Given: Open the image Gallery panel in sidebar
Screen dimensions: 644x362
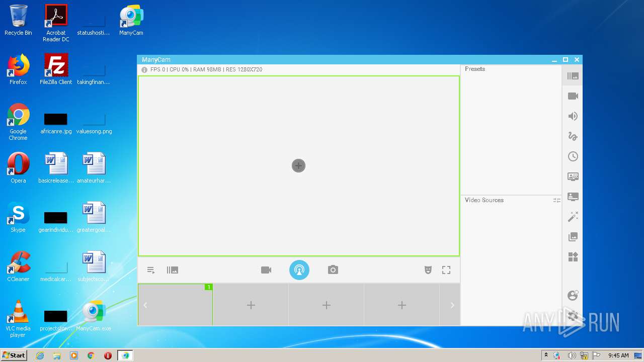Looking at the screenshot, I should click(x=573, y=237).
